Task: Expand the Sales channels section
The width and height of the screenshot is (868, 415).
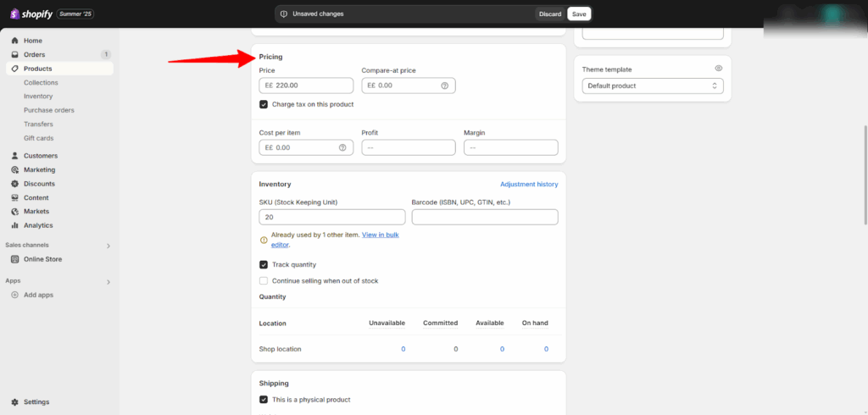Action: click(108, 246)
